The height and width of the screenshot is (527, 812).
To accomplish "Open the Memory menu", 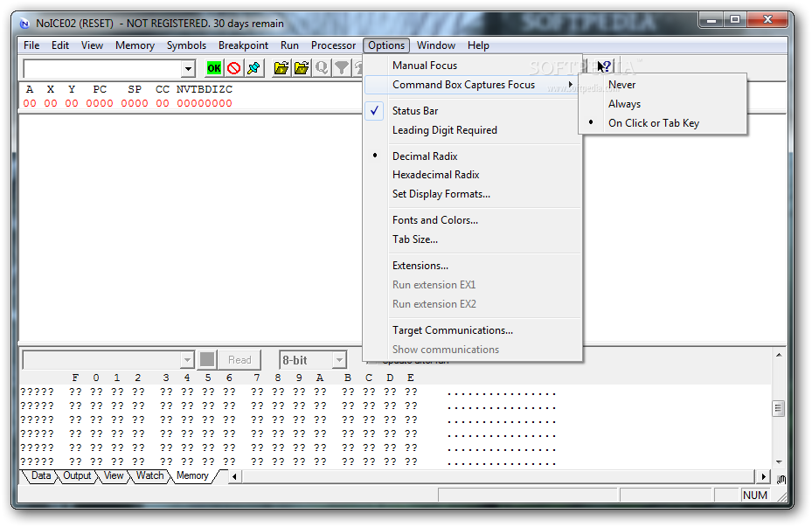I will tap(135, 45).
